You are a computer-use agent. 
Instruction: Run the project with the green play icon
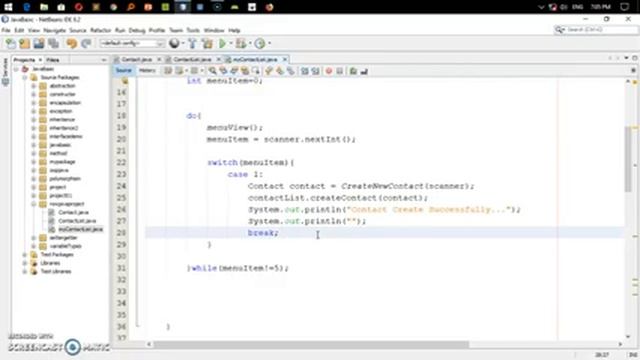tap(222, 43)
